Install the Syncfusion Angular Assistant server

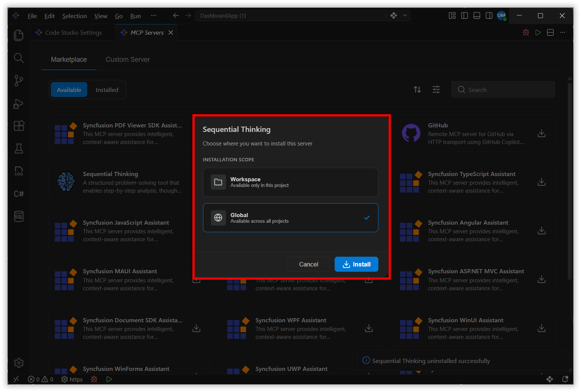pos(541,231)
